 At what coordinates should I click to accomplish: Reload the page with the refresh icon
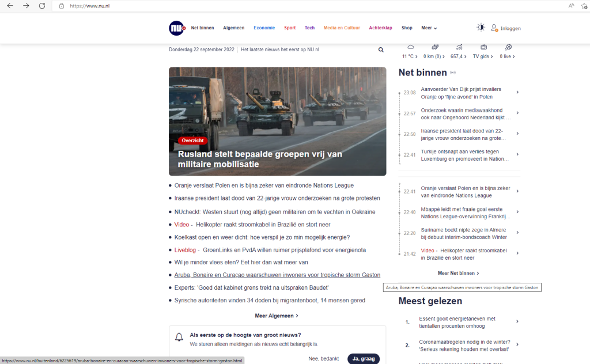coord(41,6)
